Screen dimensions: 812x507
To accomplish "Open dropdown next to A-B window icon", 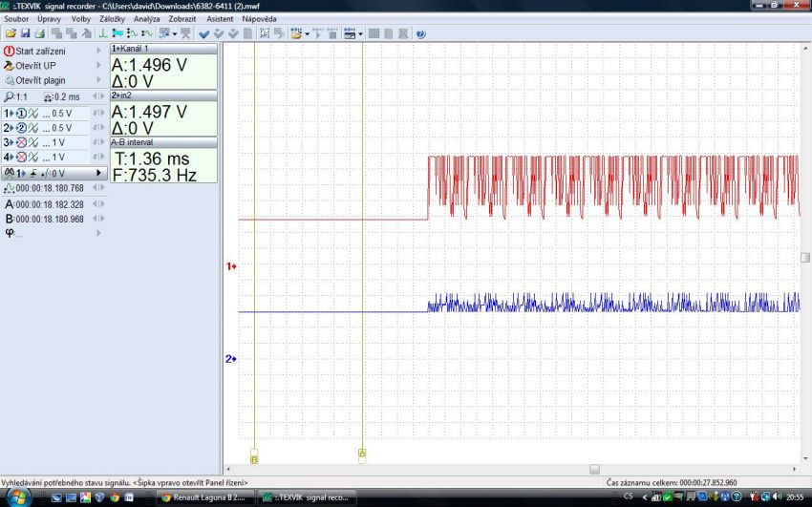I will pyautogui.click(x=361, y=34).
